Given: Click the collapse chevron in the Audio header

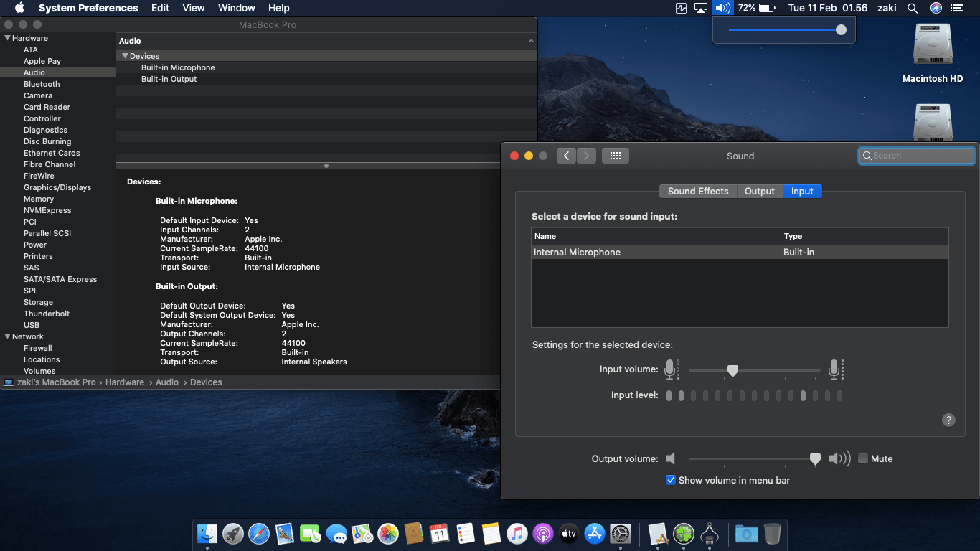Looking at the screenshot, I should coord(531,42).
